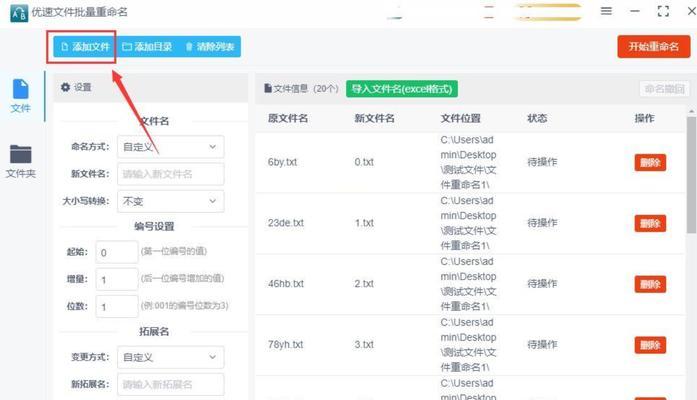The height and width of the screenshot is (400, 697).
Task: Click the 位数 number input field
Action: click(117, 306)
